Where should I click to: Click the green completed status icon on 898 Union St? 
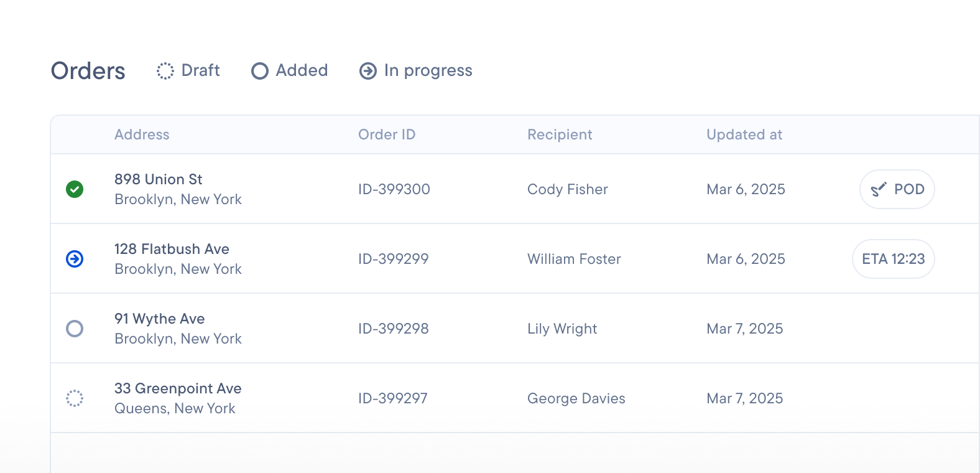point(75,189)
